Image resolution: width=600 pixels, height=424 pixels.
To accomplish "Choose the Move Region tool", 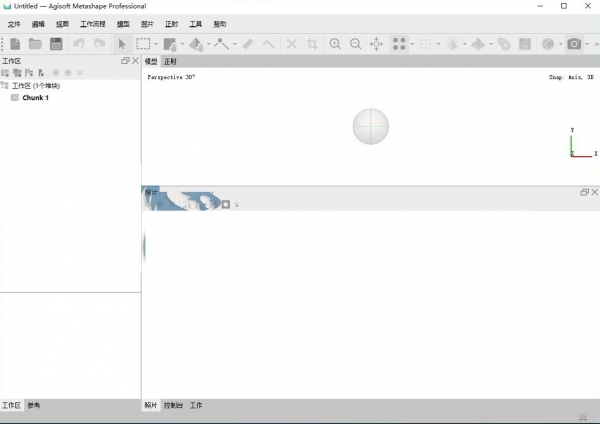I will coord(170,44).
